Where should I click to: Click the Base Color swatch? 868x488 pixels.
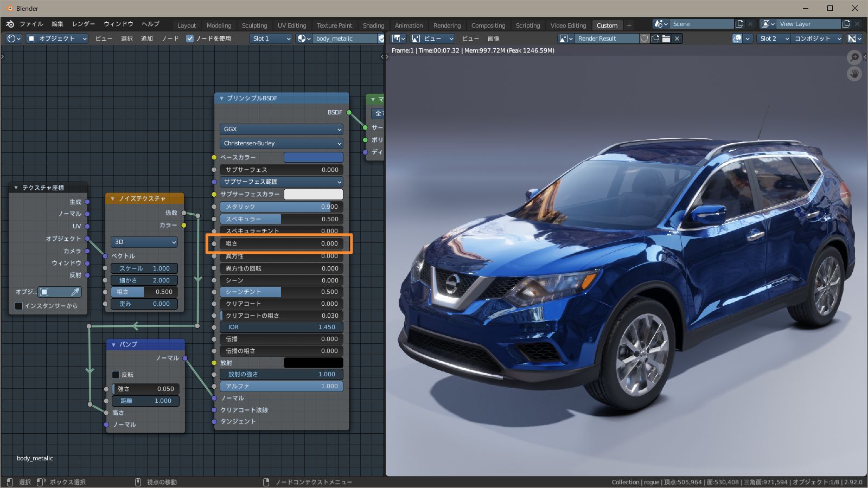pos(314,157)
